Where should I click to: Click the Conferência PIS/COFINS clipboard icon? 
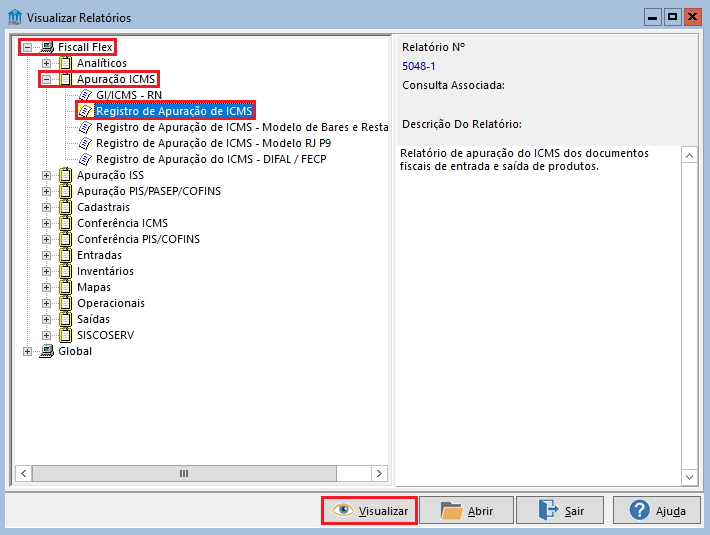tap(66, 239)
